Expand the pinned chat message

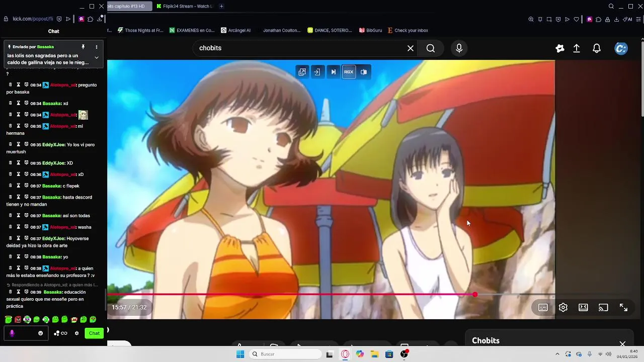[97, 57]
